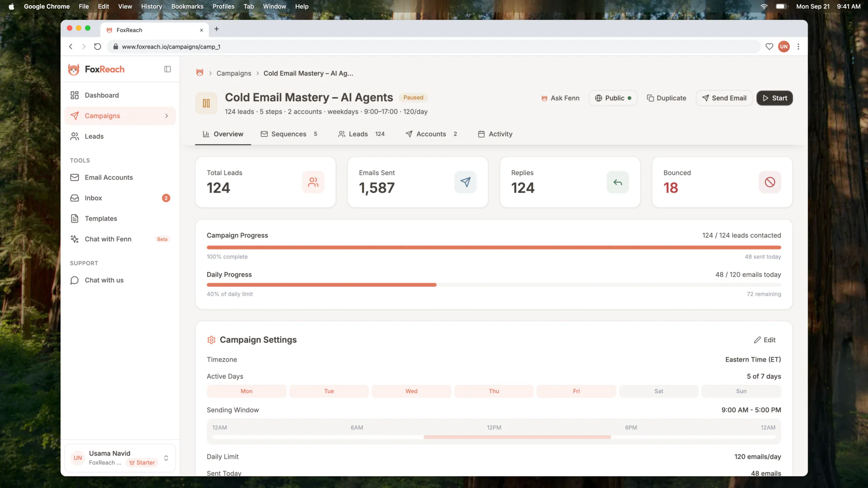
Task: Click the Send Email button
Action: [724, 98]
